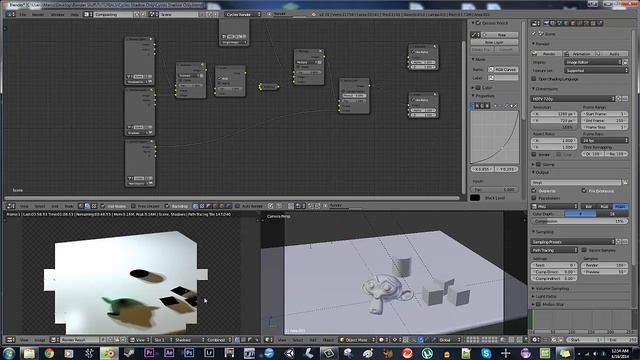Click the Animation render button

tap(579, 54)
